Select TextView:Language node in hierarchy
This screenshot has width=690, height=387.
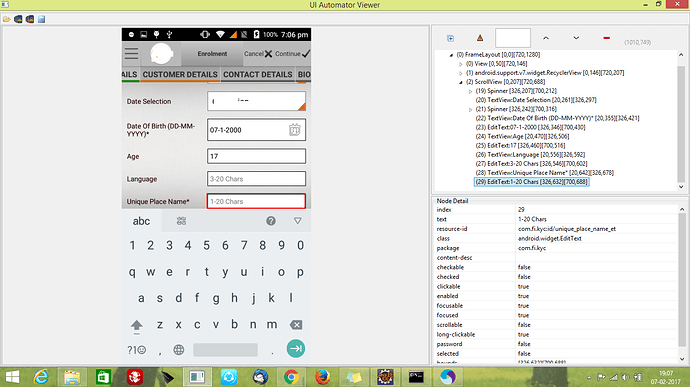(530, 155)
